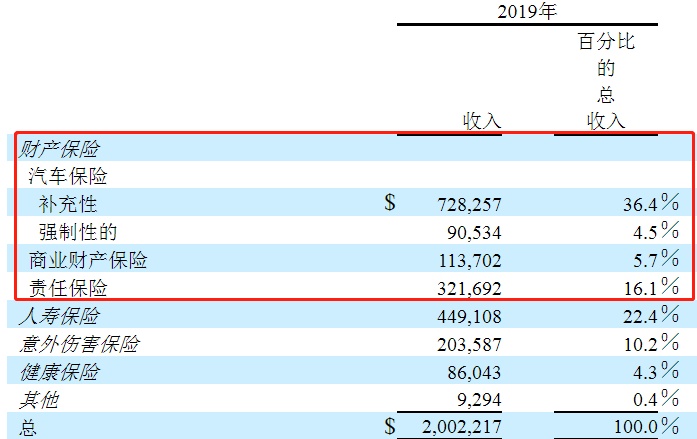Select the 收入 column heading
The width and height of the screenshot is (697, 439).
(481, 120)
